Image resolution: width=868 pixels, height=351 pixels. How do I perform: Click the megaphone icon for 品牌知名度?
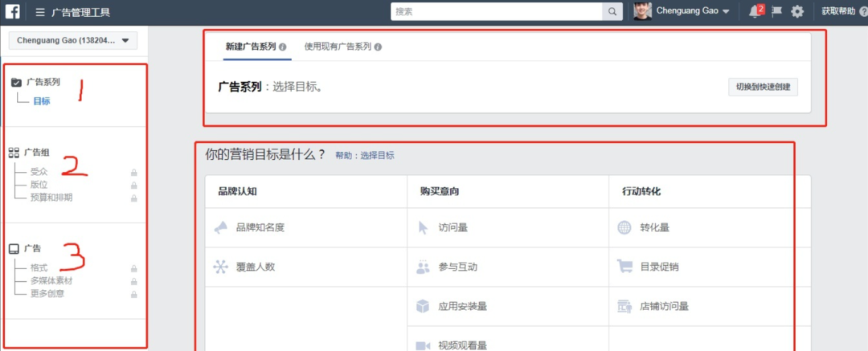pyautogui.click(x=221, y=227)
